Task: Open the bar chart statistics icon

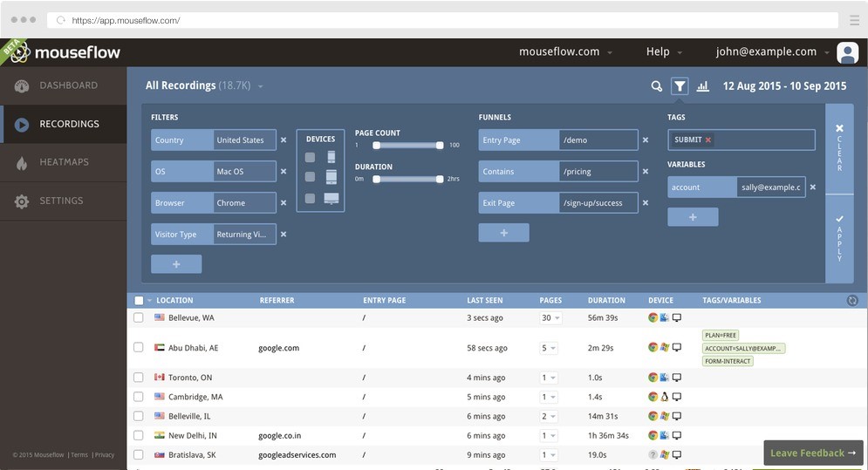Action: click(703, 86)
